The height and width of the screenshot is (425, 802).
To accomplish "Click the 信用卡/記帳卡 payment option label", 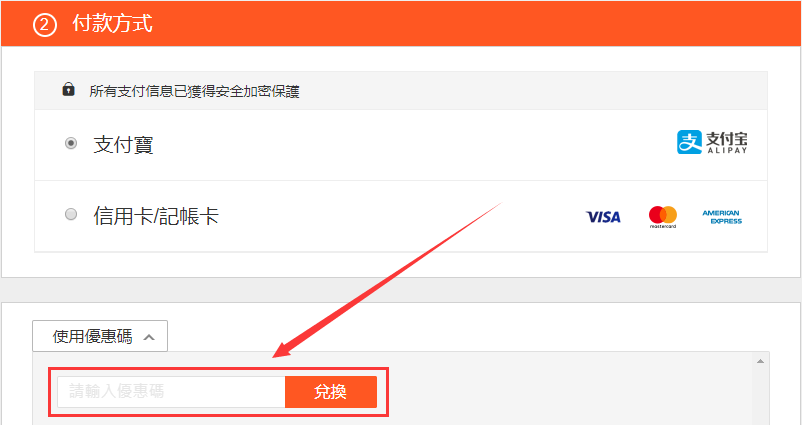I will [156, 216].
